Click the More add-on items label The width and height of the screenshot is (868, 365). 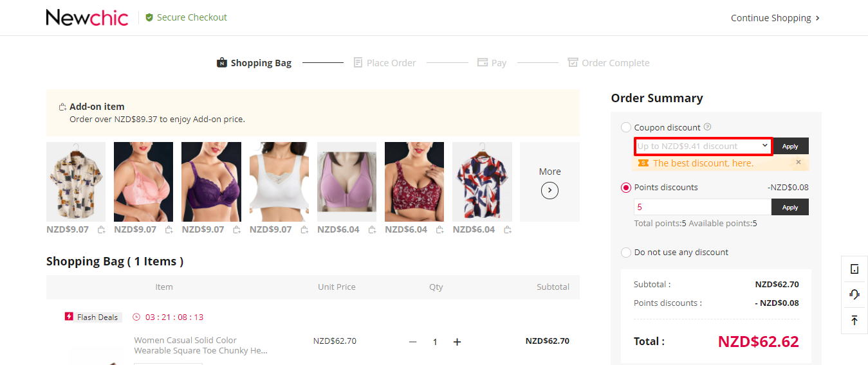click(x=549, y=172)
